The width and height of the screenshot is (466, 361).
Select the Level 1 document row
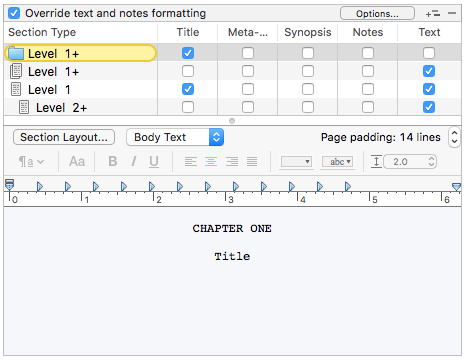(80, 89)
